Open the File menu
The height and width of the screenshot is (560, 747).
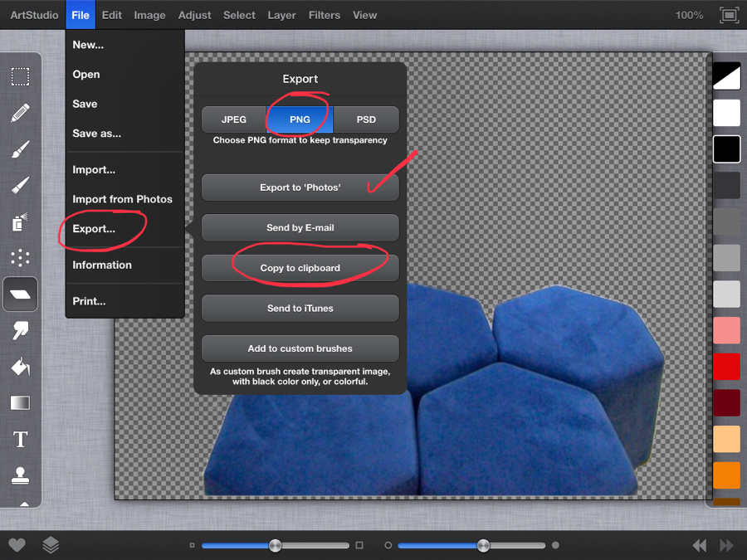coord(81,15)
